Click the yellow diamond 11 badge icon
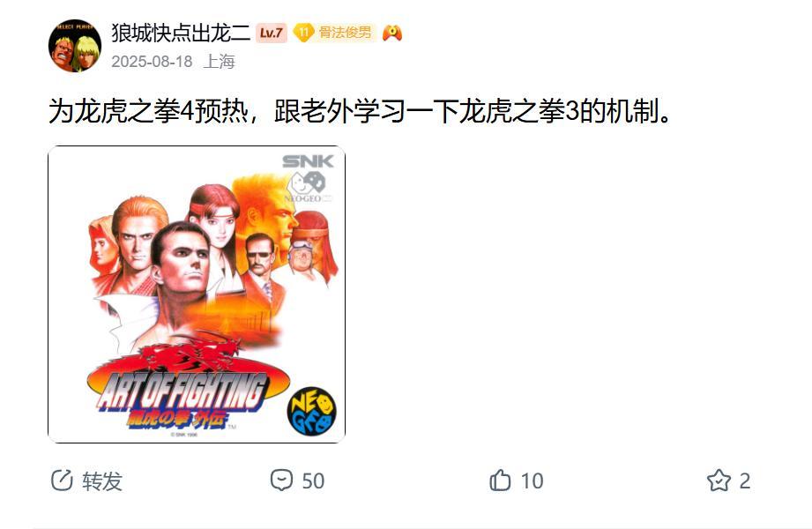 tap(303, 33)
